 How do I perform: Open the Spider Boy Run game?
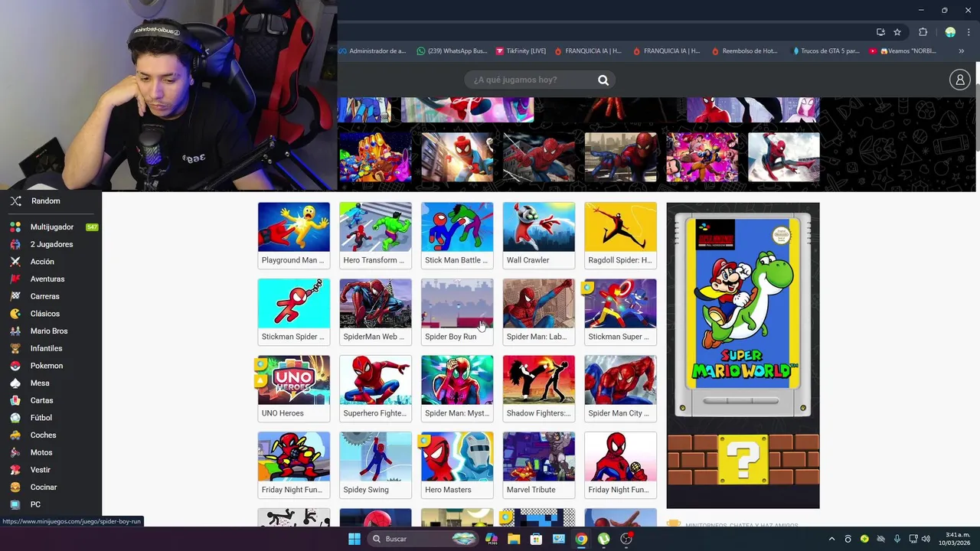457,311
